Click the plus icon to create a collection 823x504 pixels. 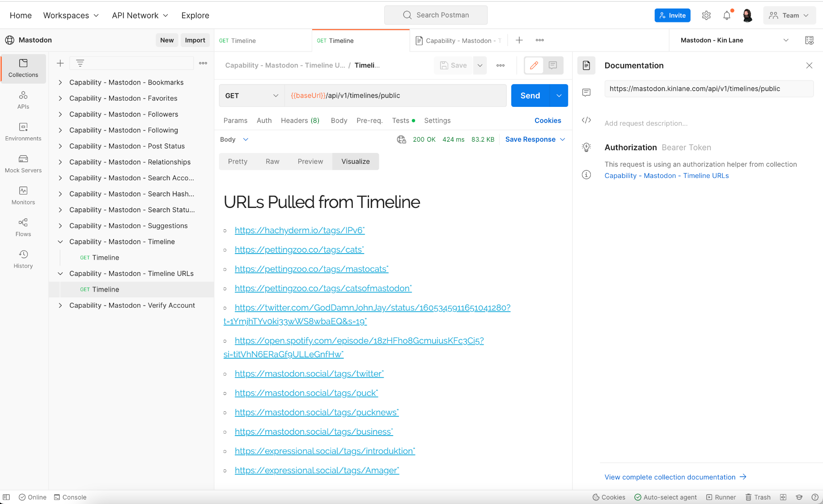click(60, 63)
